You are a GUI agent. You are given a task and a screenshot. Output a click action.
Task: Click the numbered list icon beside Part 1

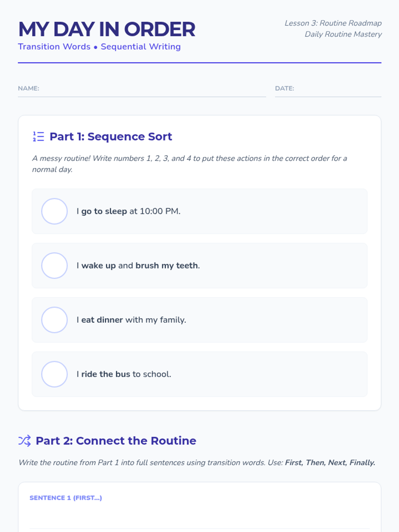[x=38, y=136]
